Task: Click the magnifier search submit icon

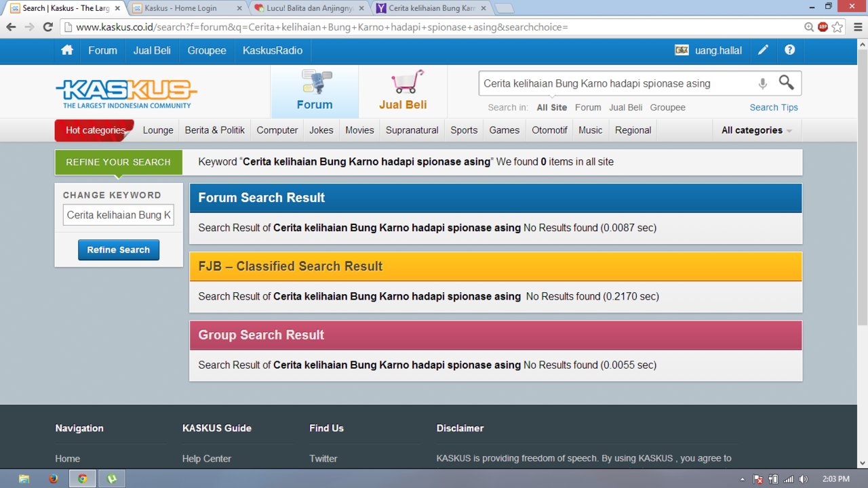Action: click(786, 83)
